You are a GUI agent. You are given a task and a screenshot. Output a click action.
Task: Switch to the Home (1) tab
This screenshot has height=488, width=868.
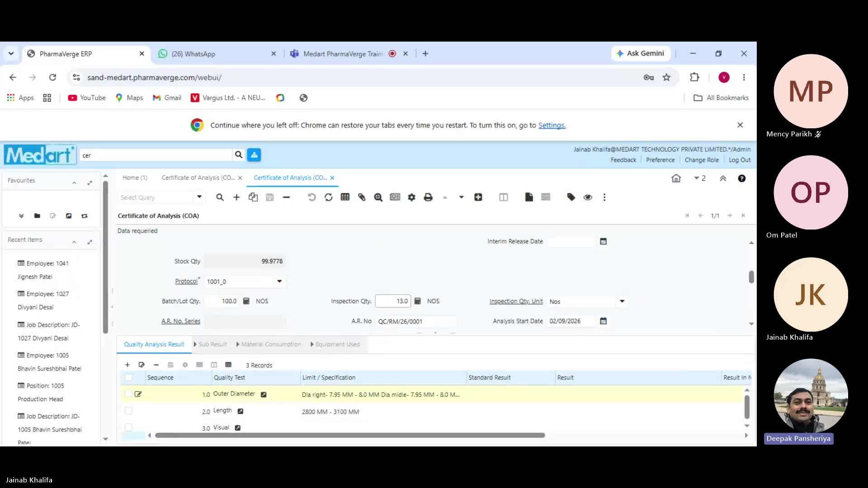tap(135, 178)
